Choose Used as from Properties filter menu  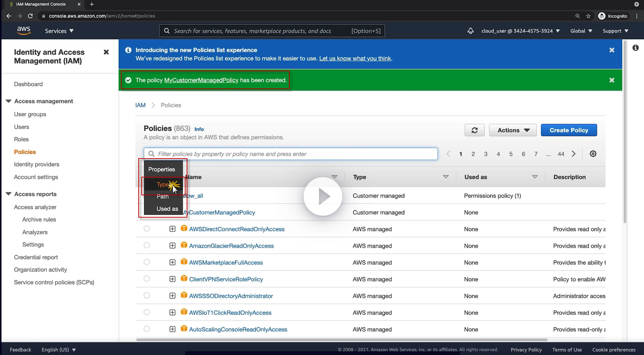167,209
